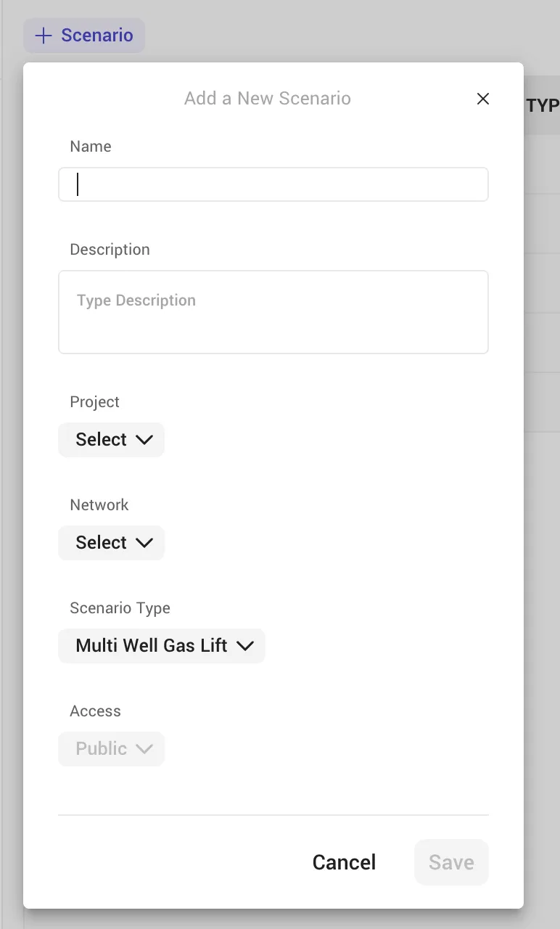Screen dimensions: 560x929
Task: Close the Add a New Scenario dialog
Action: click(483, 99)
